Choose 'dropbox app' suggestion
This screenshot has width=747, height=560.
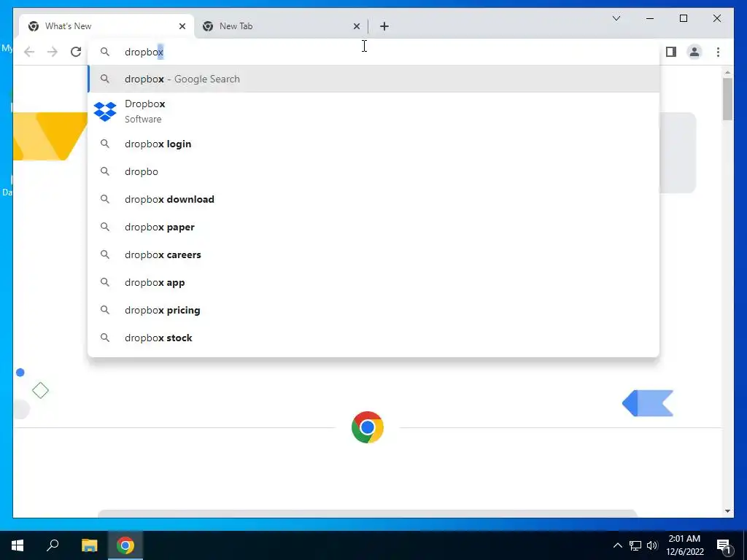point(373,282)
